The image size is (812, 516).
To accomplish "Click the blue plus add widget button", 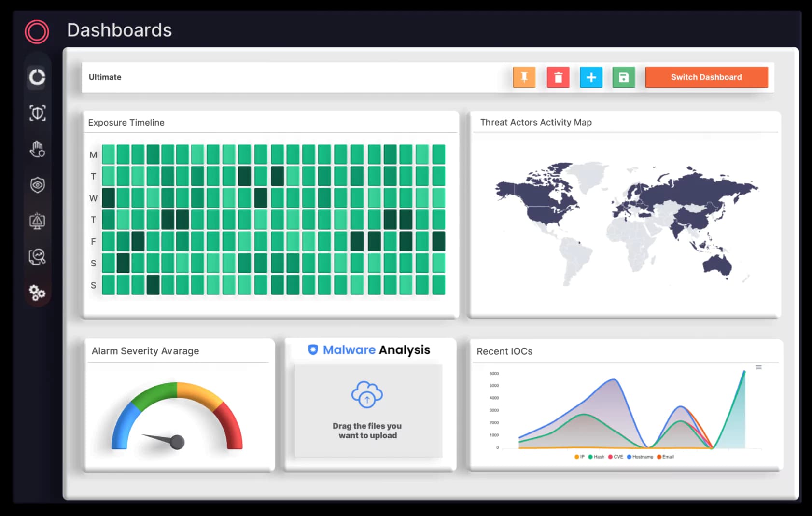I will click(591, 77).
